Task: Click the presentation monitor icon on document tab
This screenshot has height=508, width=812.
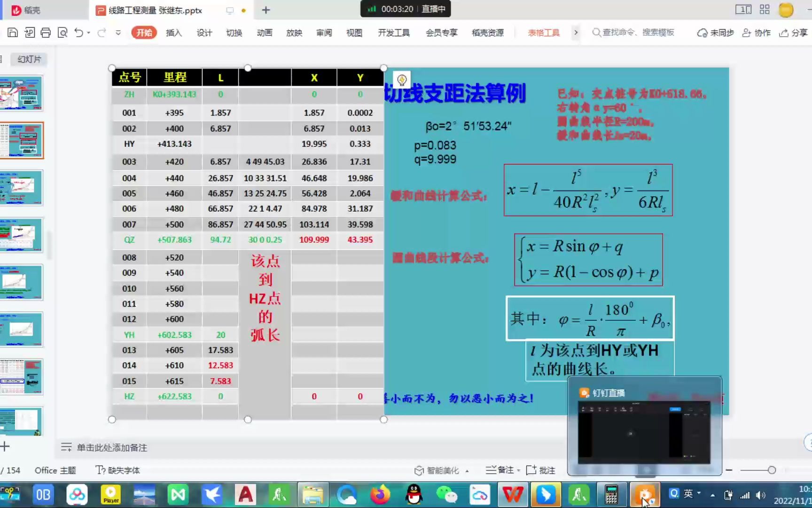Action: (x=230, y=10)
